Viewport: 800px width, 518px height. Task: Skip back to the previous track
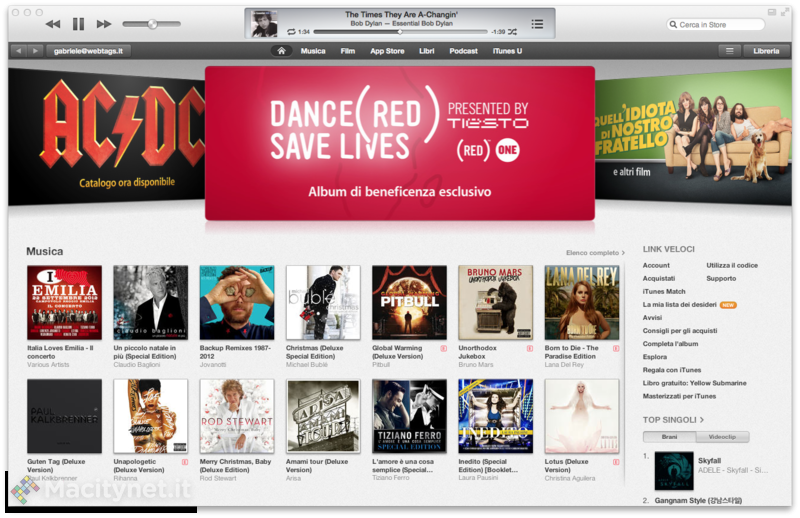(53, 24)
